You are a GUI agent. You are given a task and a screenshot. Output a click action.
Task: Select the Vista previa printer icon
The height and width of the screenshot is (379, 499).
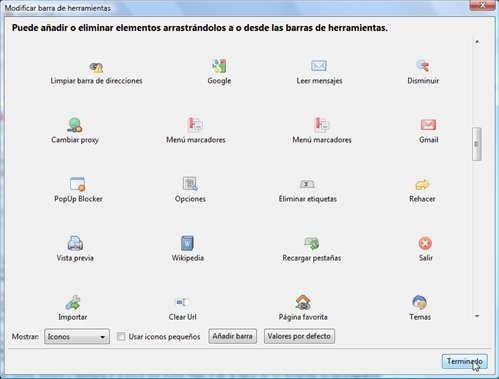[75, 243]
